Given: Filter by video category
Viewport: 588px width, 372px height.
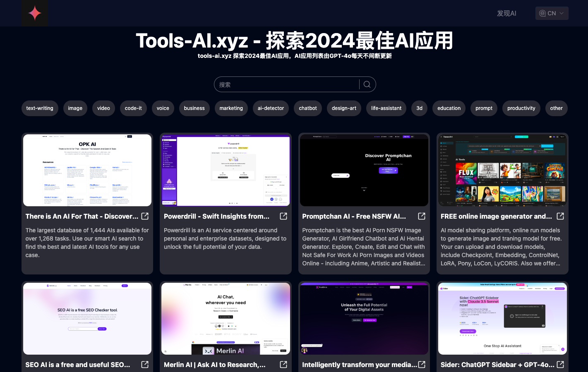Looking at the screenshot, I should [103, 108].
